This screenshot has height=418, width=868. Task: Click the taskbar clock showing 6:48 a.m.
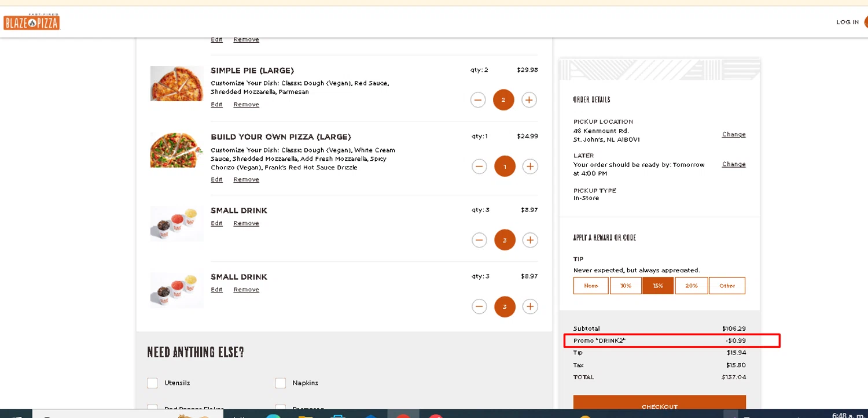[x=849, y=415]
